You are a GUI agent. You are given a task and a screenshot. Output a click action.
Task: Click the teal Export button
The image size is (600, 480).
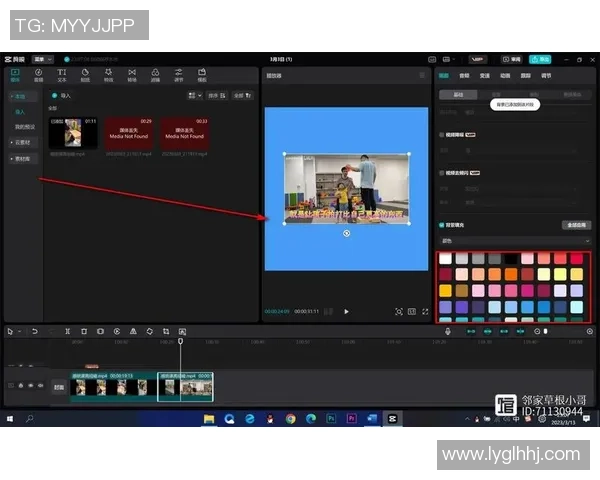click(541, 60)
